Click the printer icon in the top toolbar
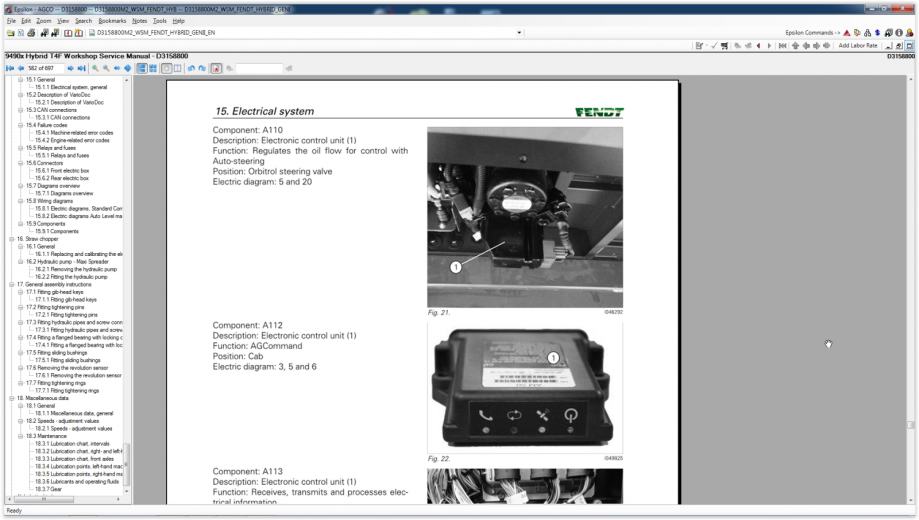The width and height of the screenshot is (919, 520). 31,33
